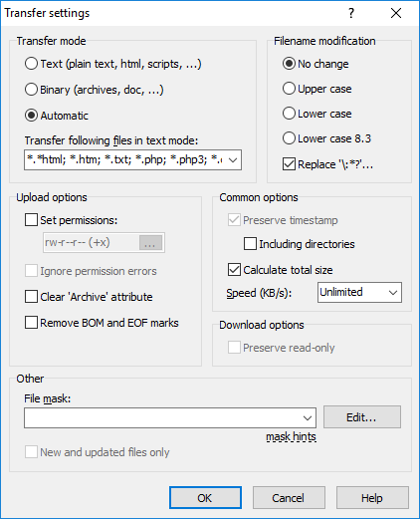
Task: Open the Speed (KB/s) dropdown
Action: pyautogui.click(x=393, y=293)
